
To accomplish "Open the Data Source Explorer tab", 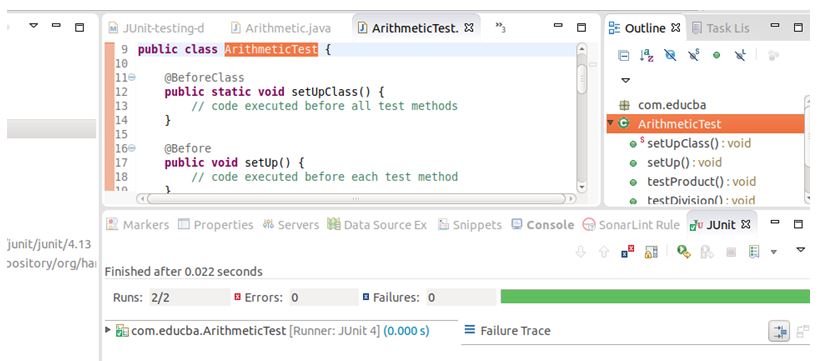I will [x=377, y=225].
